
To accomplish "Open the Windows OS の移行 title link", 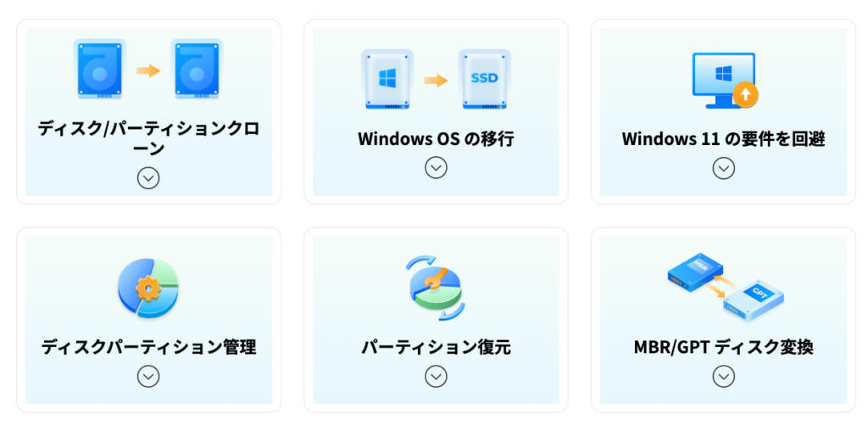I will coord(436,139).
